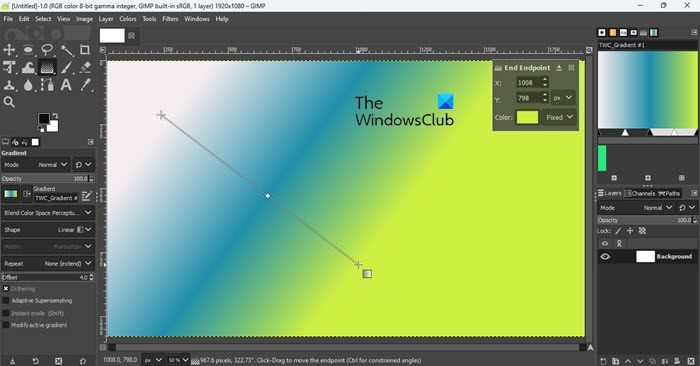
Task: Adjust the gradient tool Opacity slider
Action: [x=47, y=179]
